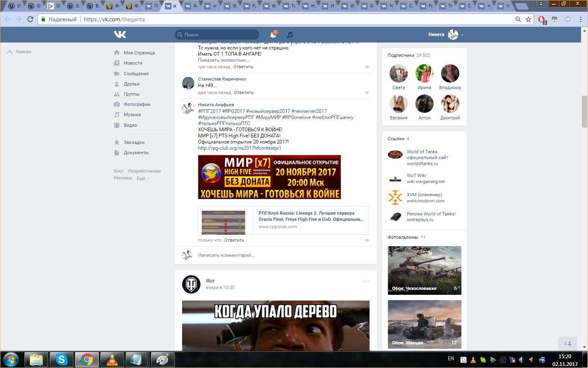Open Новости in the sidebar
This screenshot has width=588, height=368.
click(x=133, y=63)
